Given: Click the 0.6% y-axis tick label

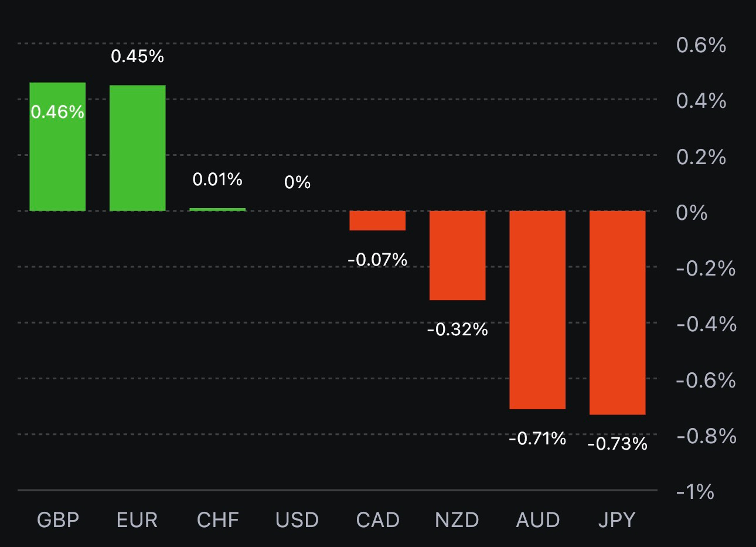Looking at the screenshot, I should point(701,45).
